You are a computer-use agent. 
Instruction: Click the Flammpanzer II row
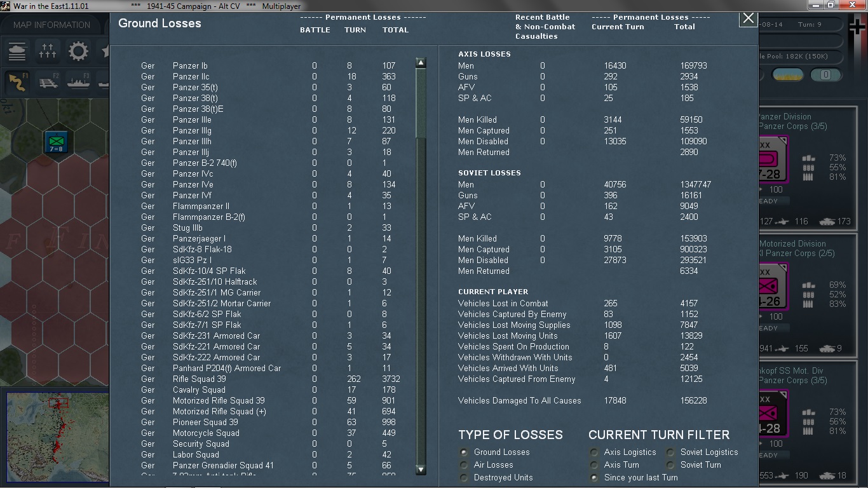click(x=270, y=206)
